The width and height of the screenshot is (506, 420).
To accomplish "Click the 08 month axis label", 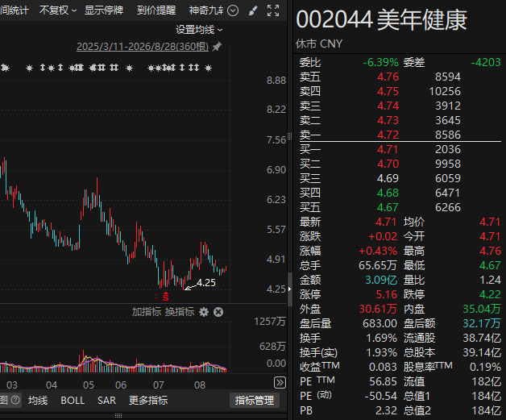I will [x=200, y=385].
